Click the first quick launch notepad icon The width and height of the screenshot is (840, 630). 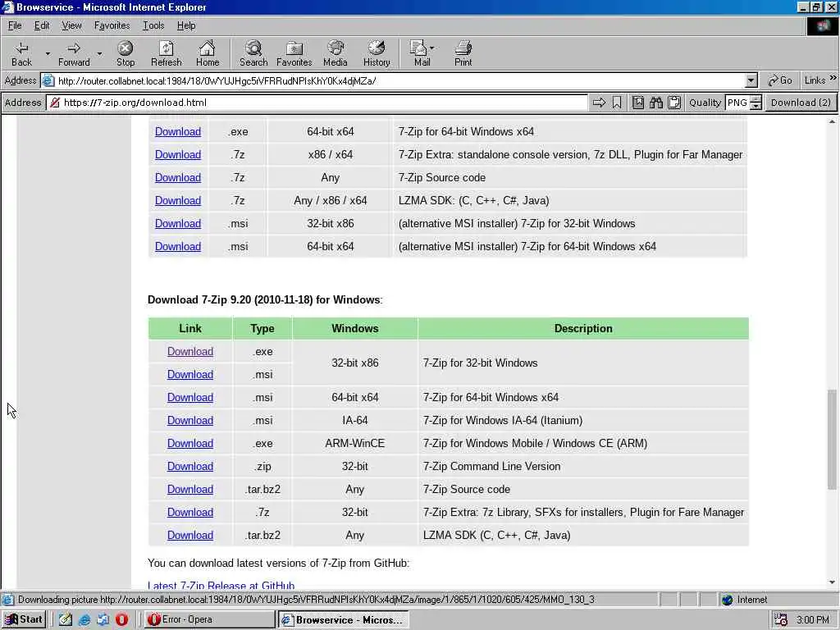(x=66, y=620)
